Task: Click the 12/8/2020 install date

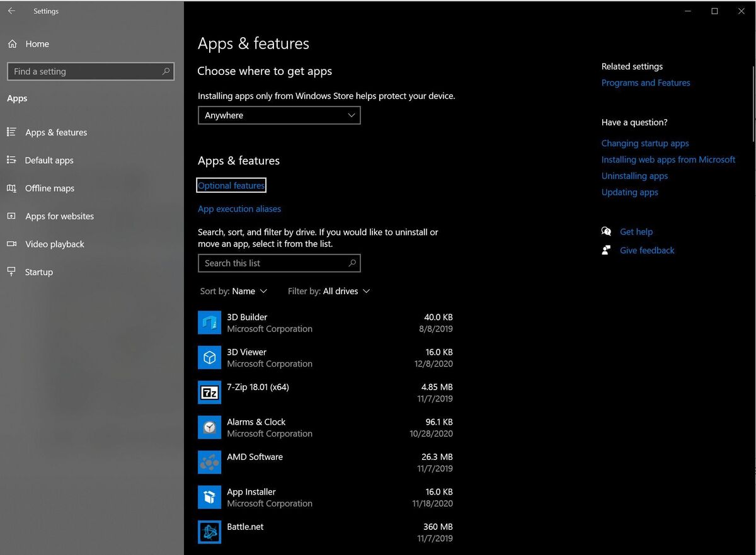Action: 433,363
